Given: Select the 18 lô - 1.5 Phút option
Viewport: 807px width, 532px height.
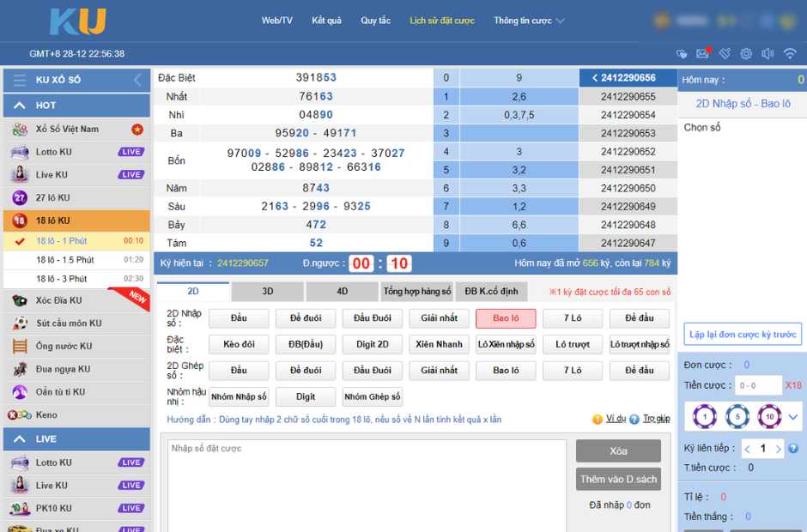Looking at the screenshot, I should pos(65,259).
